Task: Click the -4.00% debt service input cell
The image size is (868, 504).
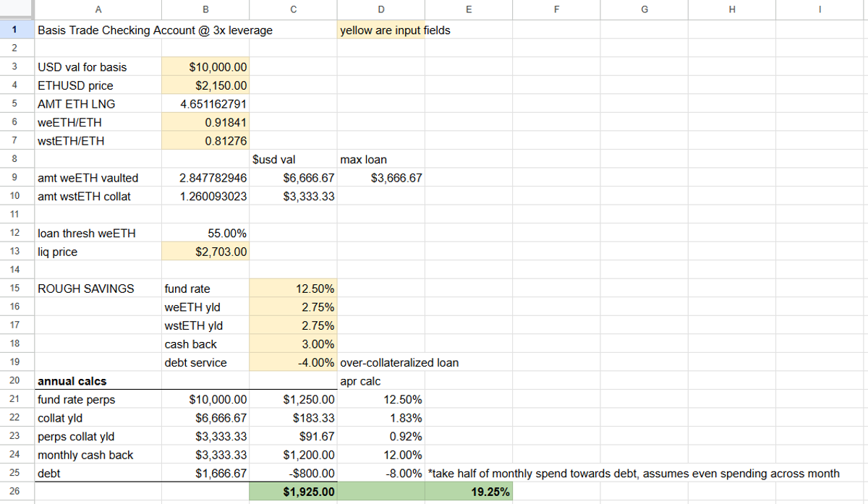Action: 293,362
